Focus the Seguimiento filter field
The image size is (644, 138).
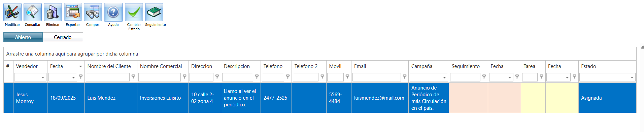point(465,77)
